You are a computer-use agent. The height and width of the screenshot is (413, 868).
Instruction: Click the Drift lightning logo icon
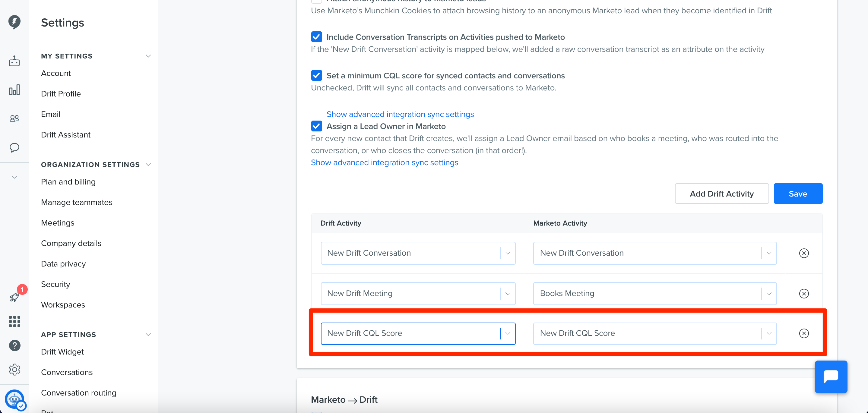pyautogui.click(x=14, y=22)
